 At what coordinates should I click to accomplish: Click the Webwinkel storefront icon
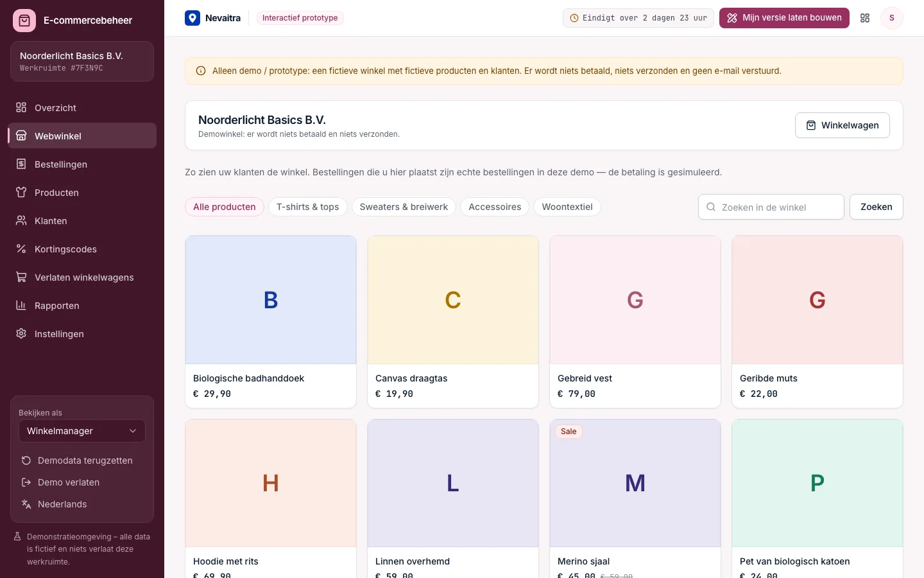[21, 136]
